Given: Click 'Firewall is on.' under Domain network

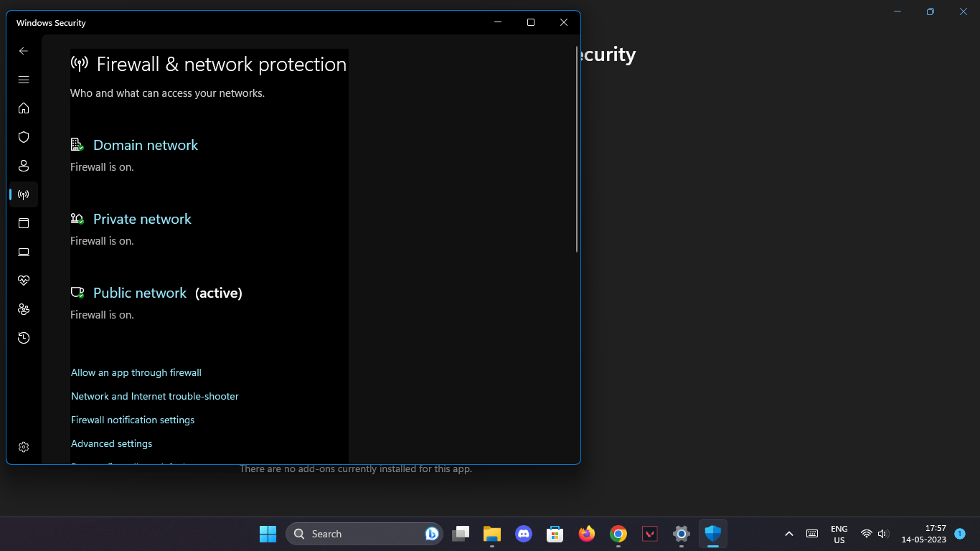Looking at the screenshot, I should [102, 167].
